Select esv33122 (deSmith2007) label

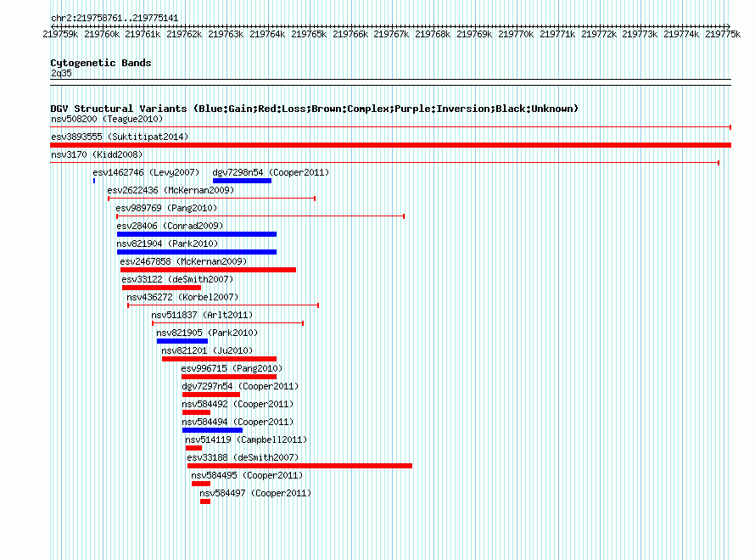pyautogui.click(x=177, y=279)
